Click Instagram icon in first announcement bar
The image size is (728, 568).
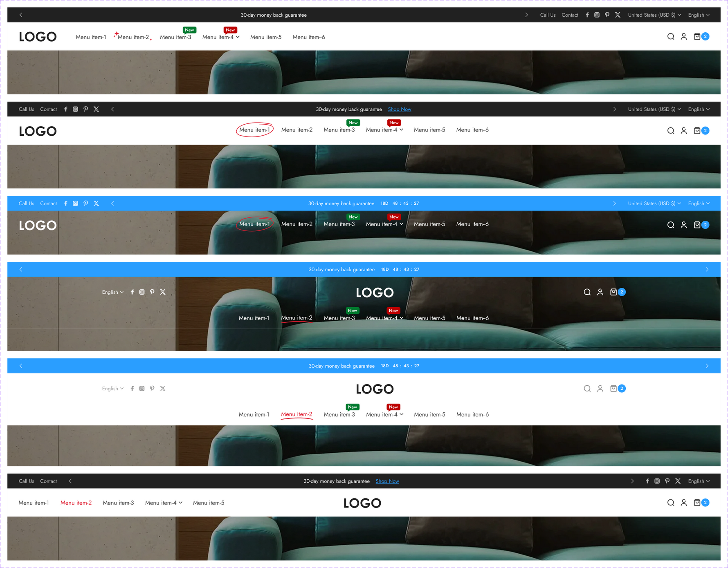point(597,15)
